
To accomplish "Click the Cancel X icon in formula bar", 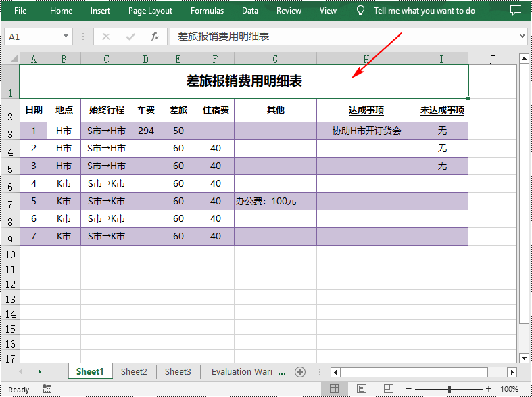I will point(106,37).
